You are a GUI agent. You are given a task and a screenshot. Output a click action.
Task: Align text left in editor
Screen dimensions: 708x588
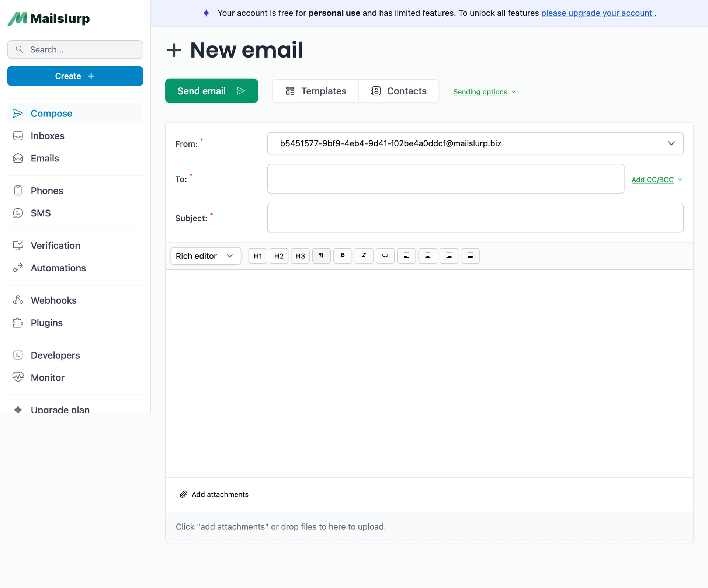[x=406, y=255]
